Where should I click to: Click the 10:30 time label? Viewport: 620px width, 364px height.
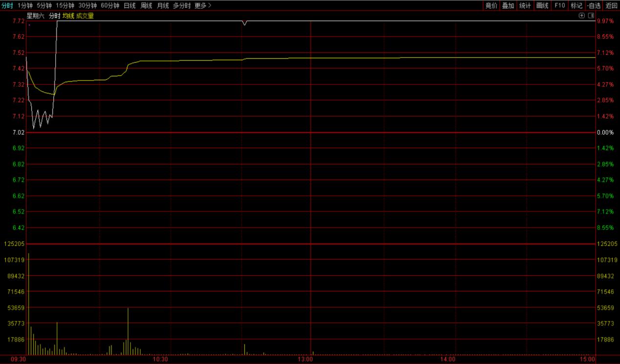click(160, 359)
